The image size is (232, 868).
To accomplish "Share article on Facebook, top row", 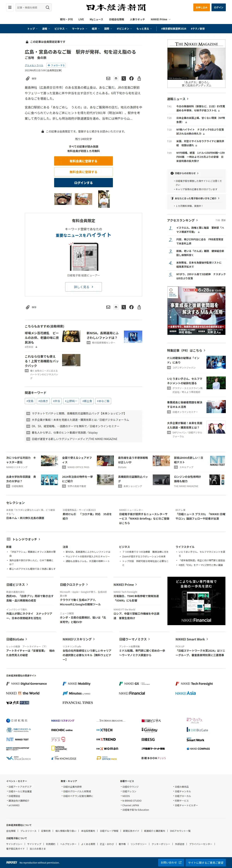I will [131, 78].
